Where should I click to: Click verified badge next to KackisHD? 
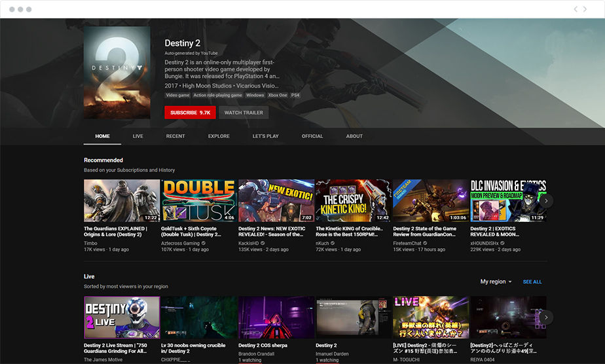click(263, 244)
